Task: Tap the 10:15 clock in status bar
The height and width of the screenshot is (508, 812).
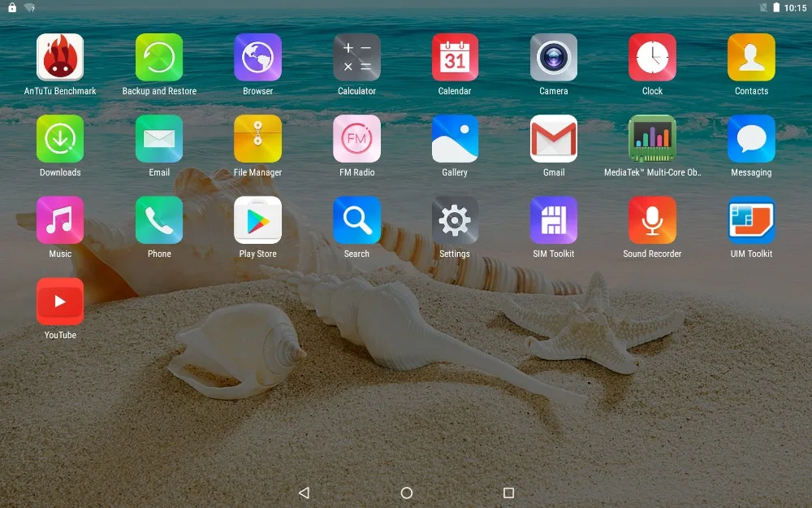Action: [795, 8]
